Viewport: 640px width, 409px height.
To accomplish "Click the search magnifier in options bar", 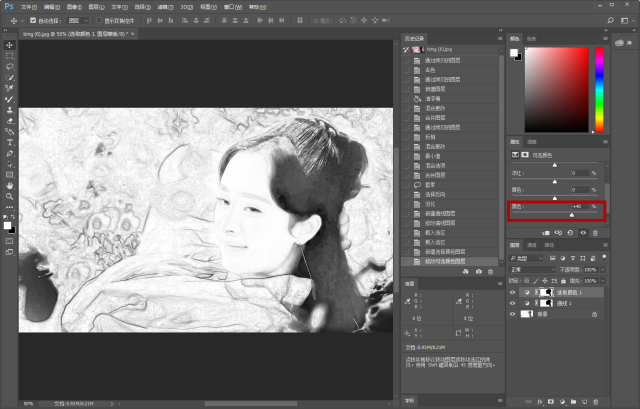I will (610, 20).
